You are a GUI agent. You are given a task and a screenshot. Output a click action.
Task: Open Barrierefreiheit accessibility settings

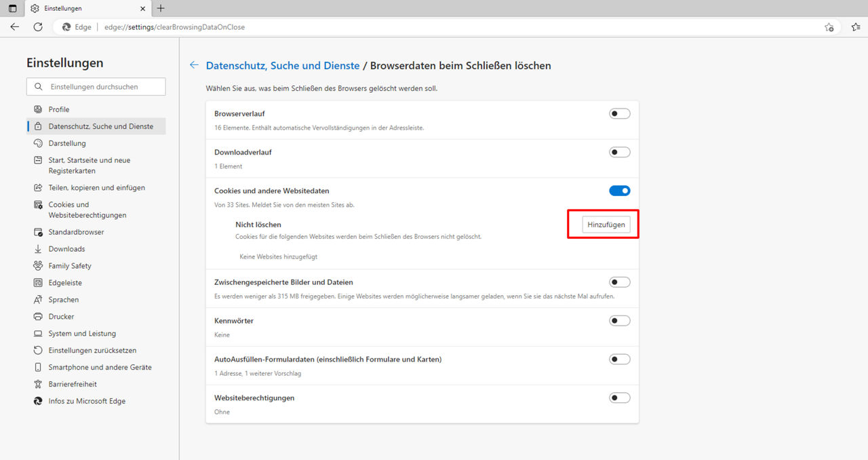(x=39, y=384)
